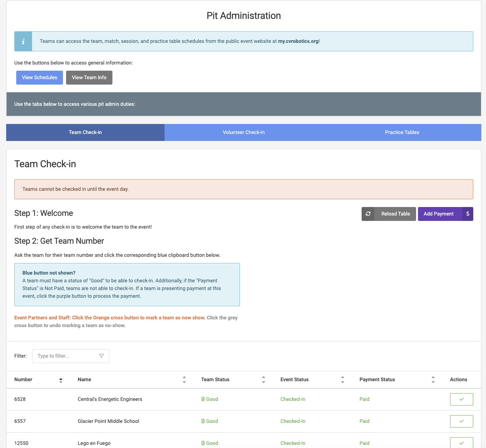This screenshot has height=448, width=486.
Task: Sort the table by Number column
Action: tap(61, 380)
